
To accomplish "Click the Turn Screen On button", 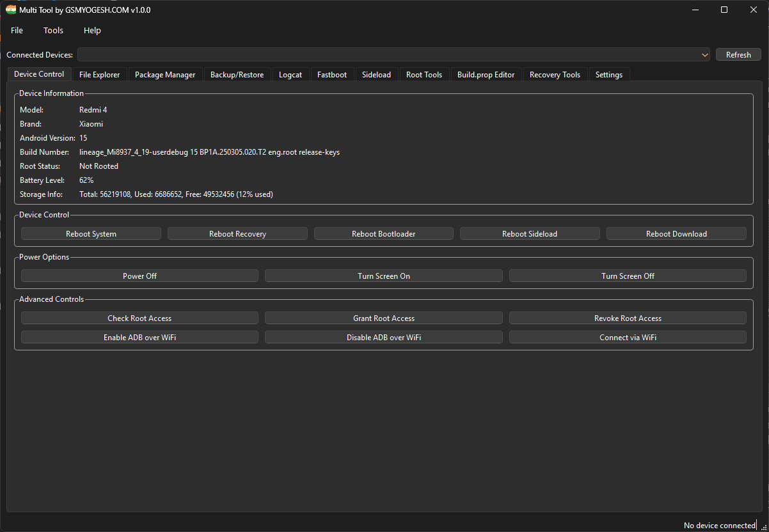I will 384,276.
